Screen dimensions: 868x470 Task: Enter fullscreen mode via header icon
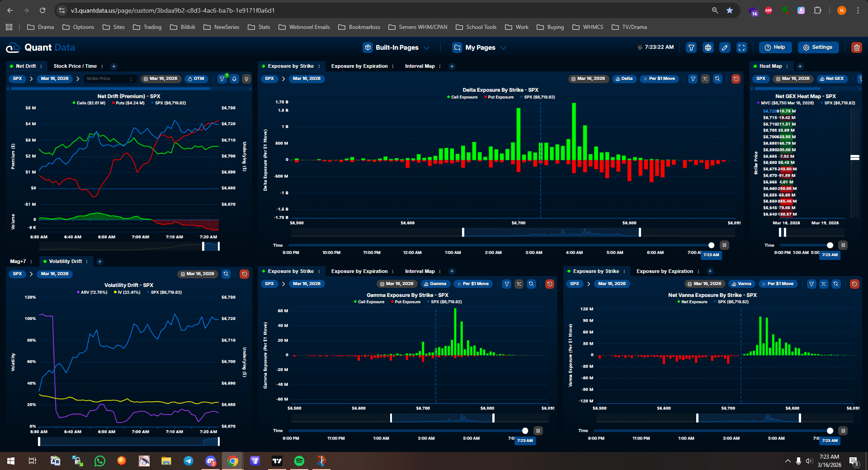(742, 47)
